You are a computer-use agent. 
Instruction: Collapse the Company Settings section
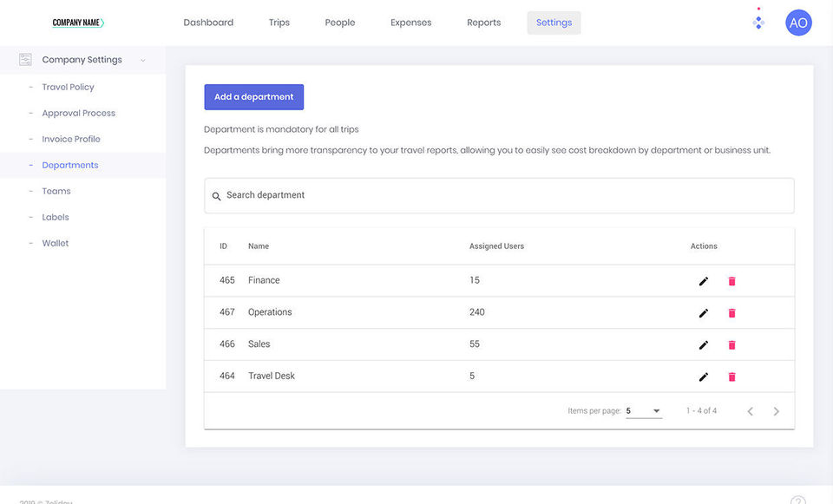pos(142,60)
